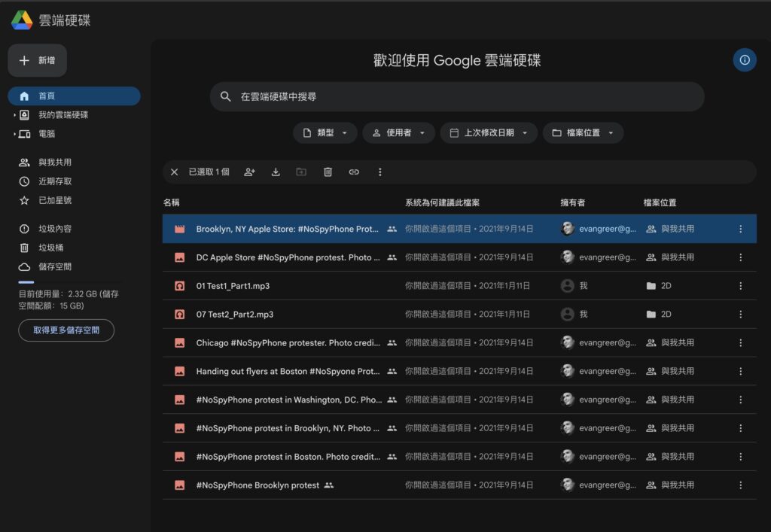771x532 pixels.
Task: Expand the 我的雲端硬碟 tree arrow
Action: pos(14,115)
